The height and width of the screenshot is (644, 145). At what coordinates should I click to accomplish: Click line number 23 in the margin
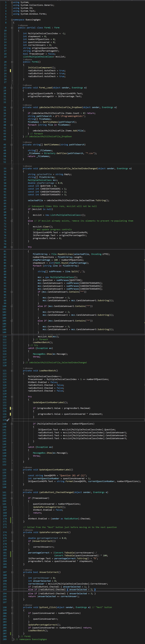coord(5,70)
